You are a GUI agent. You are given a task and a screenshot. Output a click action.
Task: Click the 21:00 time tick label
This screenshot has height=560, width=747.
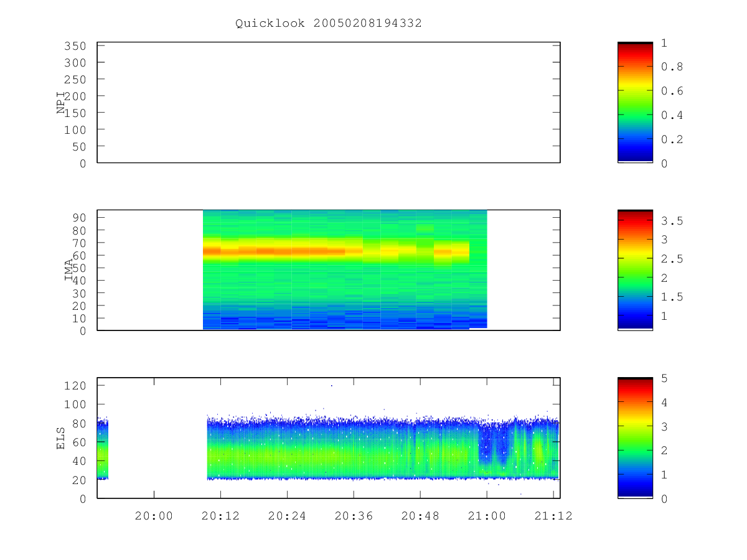click(x=487, y=516)
